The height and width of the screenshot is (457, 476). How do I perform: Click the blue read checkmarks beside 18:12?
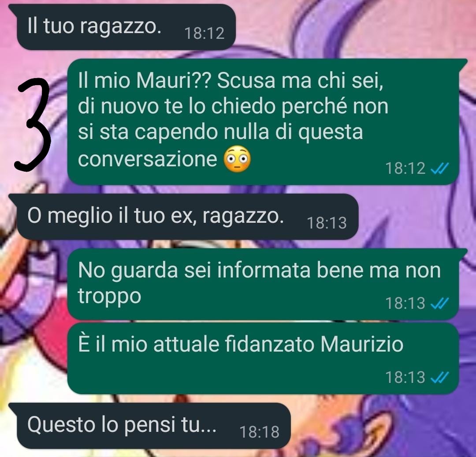[x=439, y=168]
